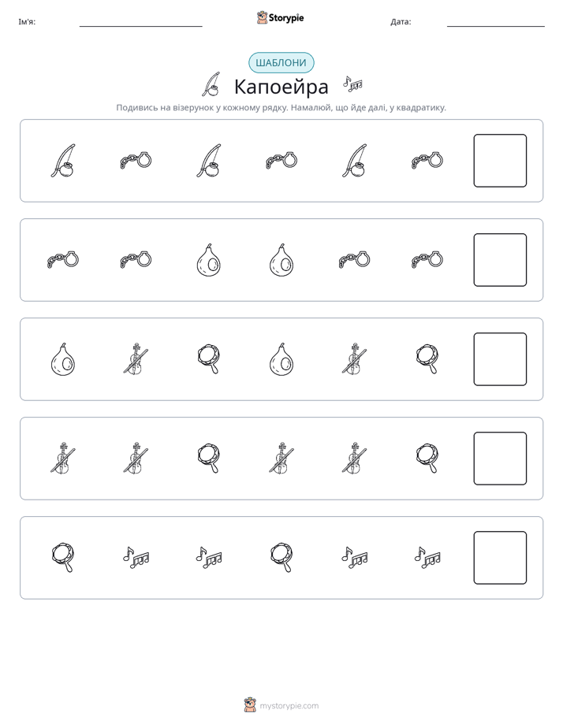The height and width of the screenshot is (728, 563).
Task: Open the mystorypie.com link
Action: 289,706
